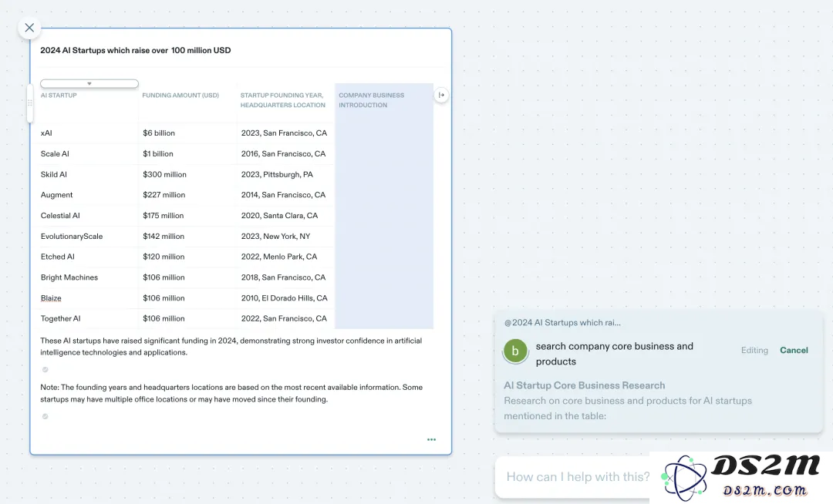This screenshot has width=833, height=504.
Task: Click the "search company core business and products" message
Action: [614, 354]
